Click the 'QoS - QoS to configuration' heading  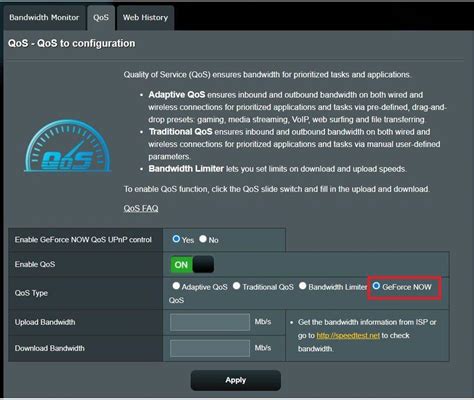point(72,43)
